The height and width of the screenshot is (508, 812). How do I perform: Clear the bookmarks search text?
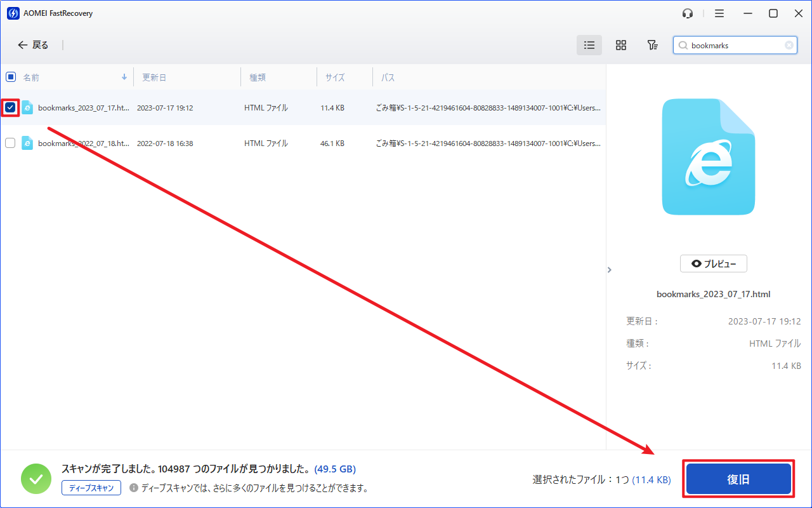(789, 45)
